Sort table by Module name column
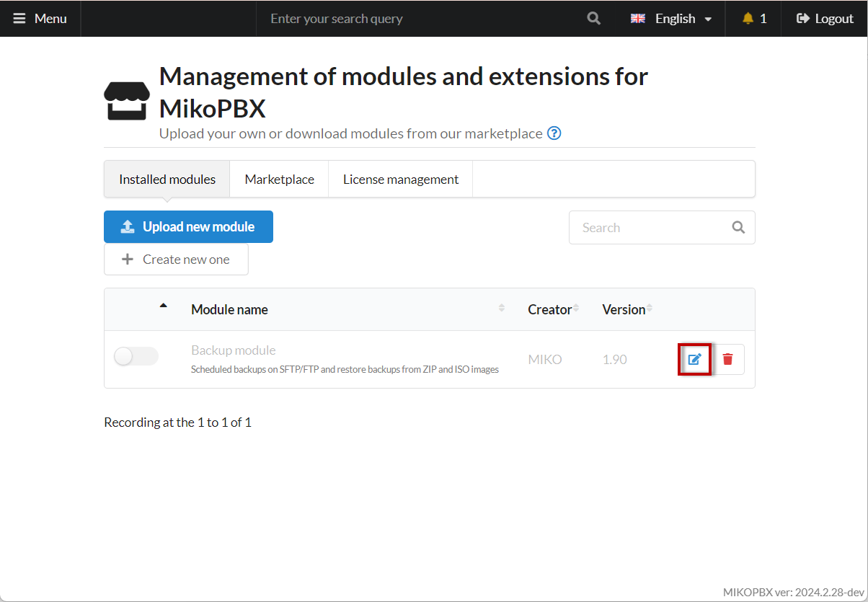868x602 pixels. [229, 309]
